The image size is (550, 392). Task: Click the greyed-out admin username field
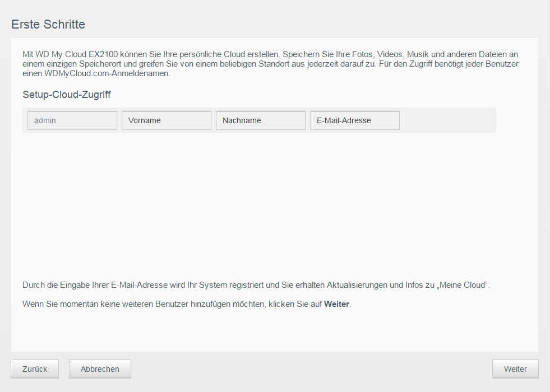click(72, 120)
